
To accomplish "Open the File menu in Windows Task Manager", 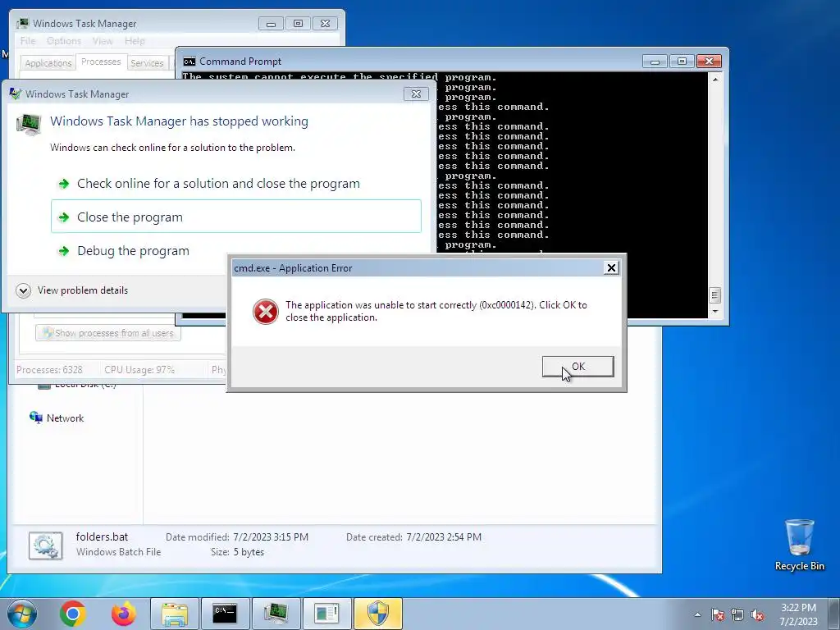I will [28, 41].
